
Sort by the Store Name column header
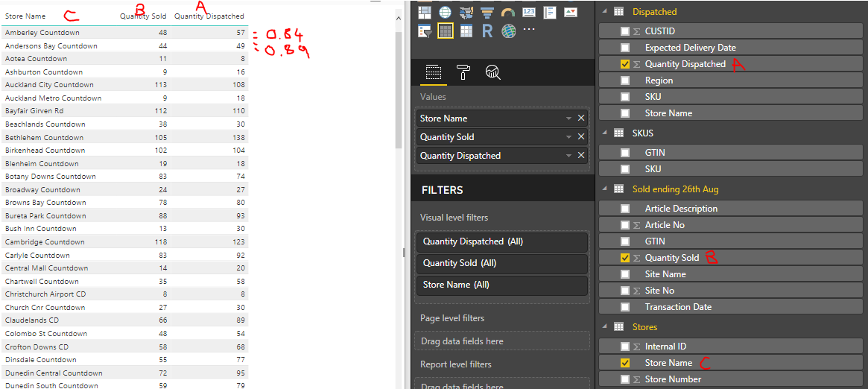[25, 16]
